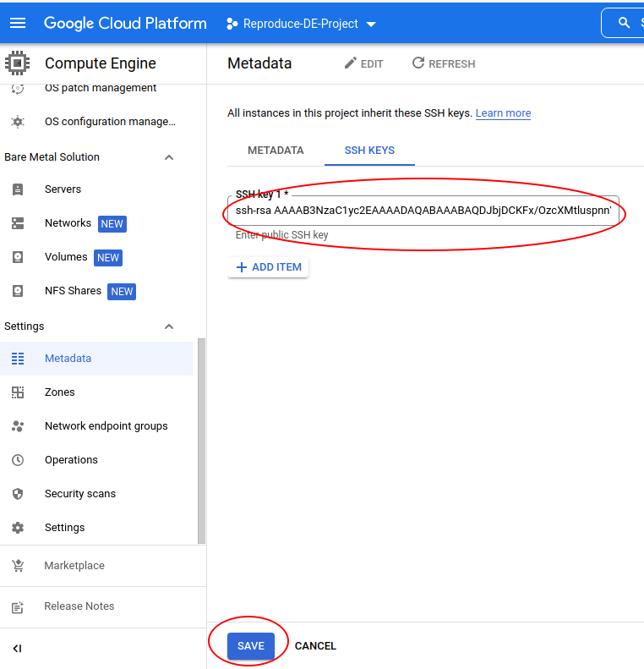Image resolution: width=644 pixels, height=669 pixels.
Task: Click the Operations clock icon
Action: 18,460
